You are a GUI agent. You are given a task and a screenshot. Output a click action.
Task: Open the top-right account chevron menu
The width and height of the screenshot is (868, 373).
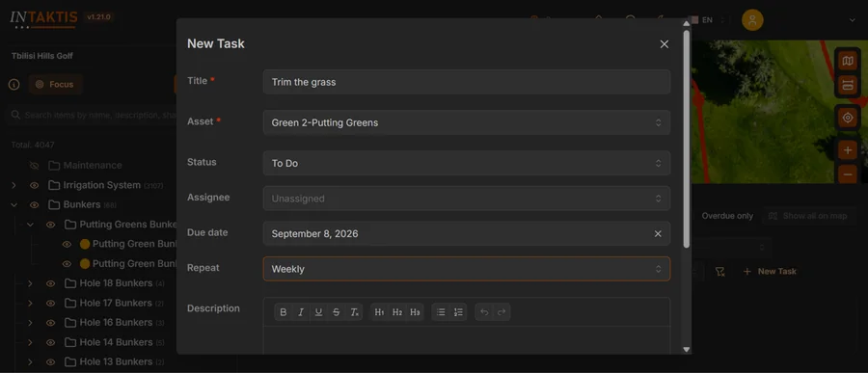click(x=852, y=20)
